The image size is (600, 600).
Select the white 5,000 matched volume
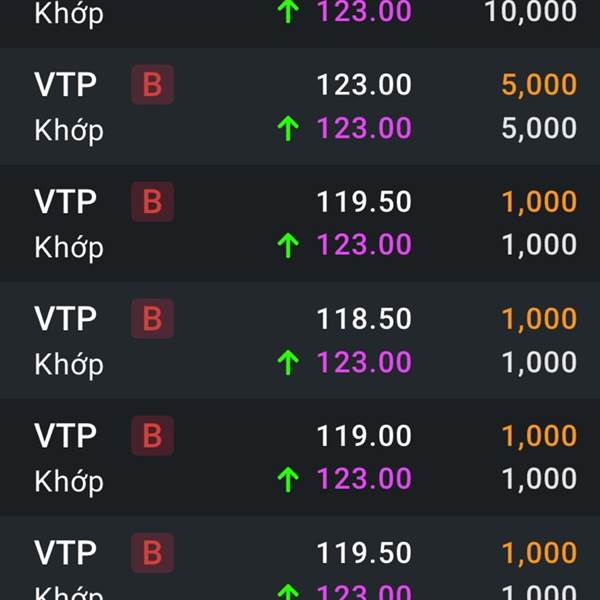tap(539, 129)
